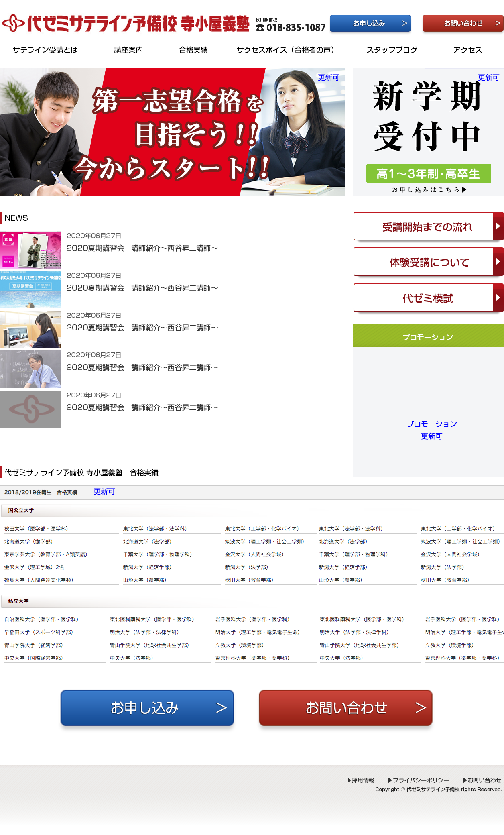Click the Copyright © 代ゼミサテライン予備校 text

pyautogui.click(x=439, y=789)
